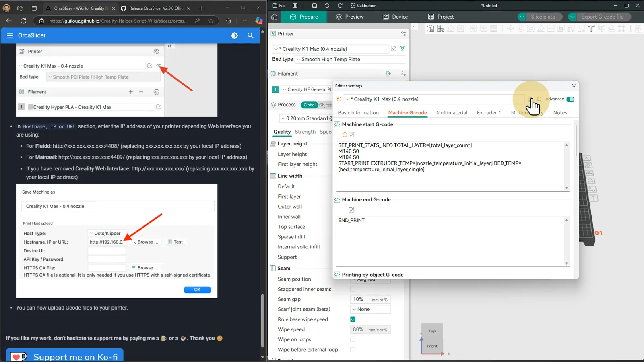This screenshot has height=362, width=644.
Task: Refresh the browser page
Action: point(23,21)
